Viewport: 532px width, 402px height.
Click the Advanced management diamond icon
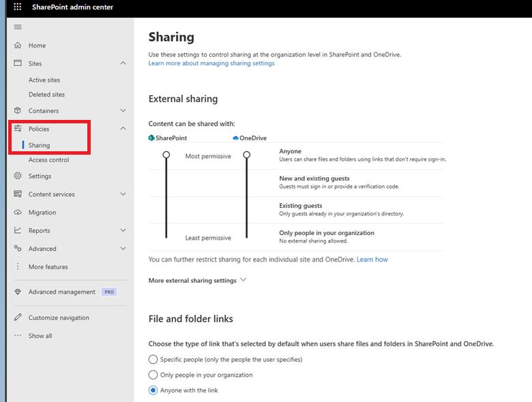click(x=18, y=292)
